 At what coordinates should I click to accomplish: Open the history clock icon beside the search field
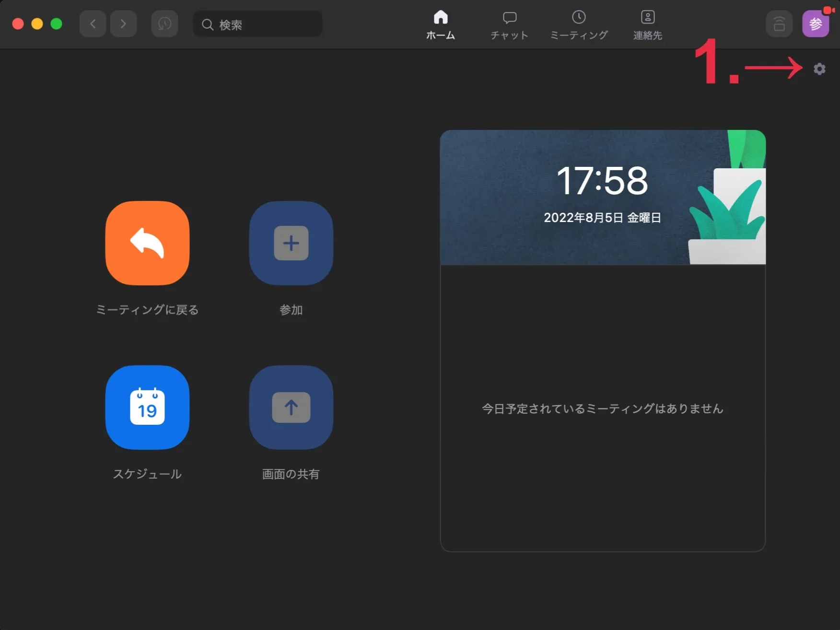(164, 24)
